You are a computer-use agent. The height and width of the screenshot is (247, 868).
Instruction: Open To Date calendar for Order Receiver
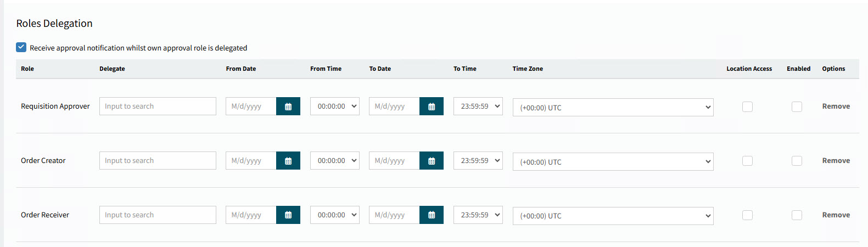point(432,215)
